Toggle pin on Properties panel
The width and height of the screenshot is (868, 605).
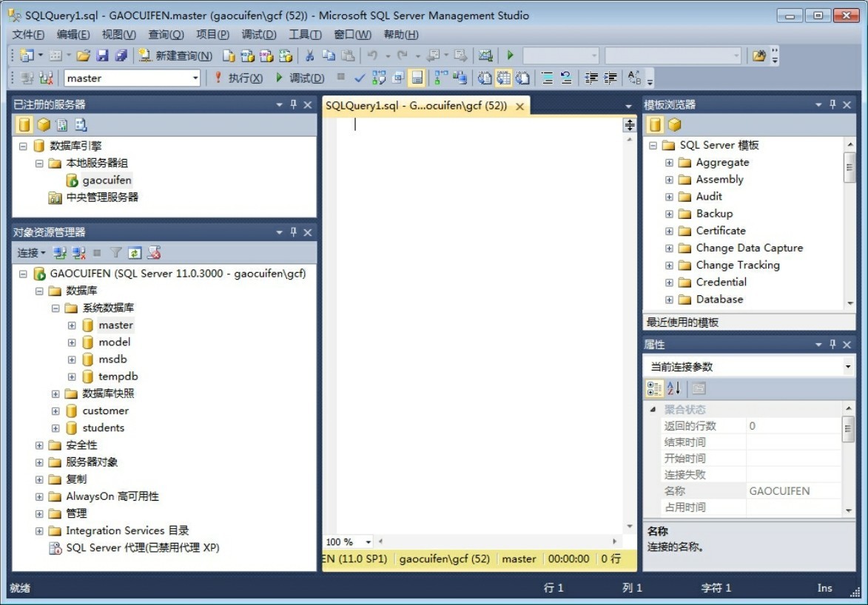click(x=832, y=345)
